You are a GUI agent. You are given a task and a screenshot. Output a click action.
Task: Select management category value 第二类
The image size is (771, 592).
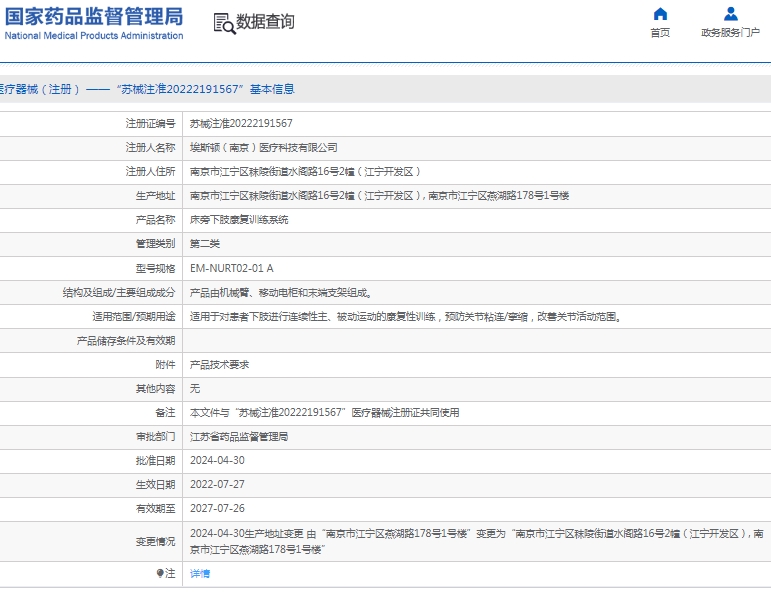205,244
